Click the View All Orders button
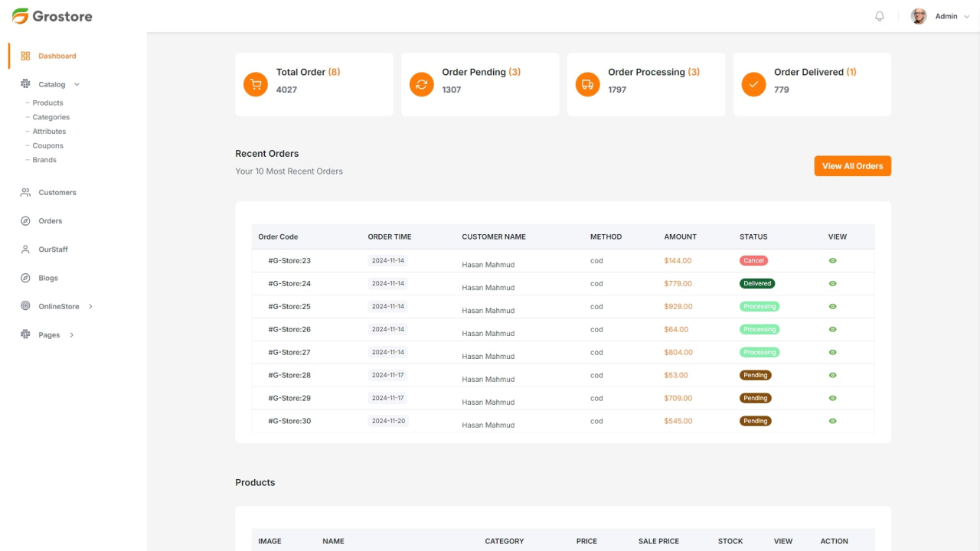The height and width of the screenshot is (551, 980). pyautogui.click(x=852, y=166)
